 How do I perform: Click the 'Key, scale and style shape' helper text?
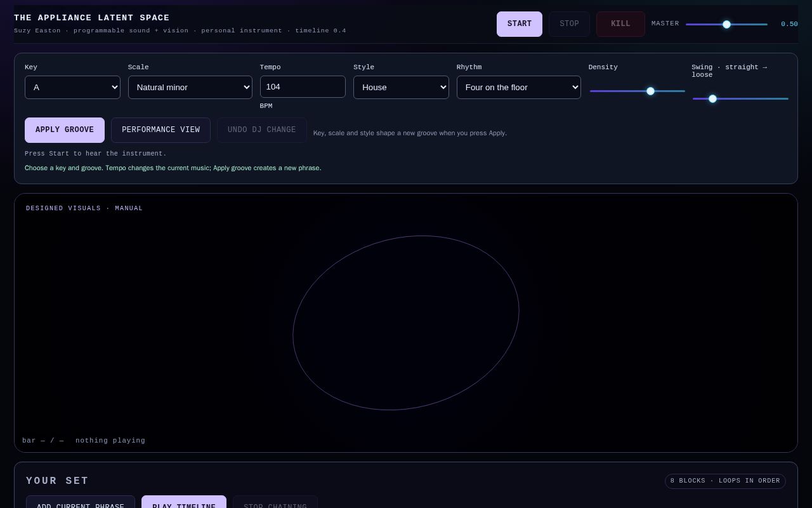point(410,133)
